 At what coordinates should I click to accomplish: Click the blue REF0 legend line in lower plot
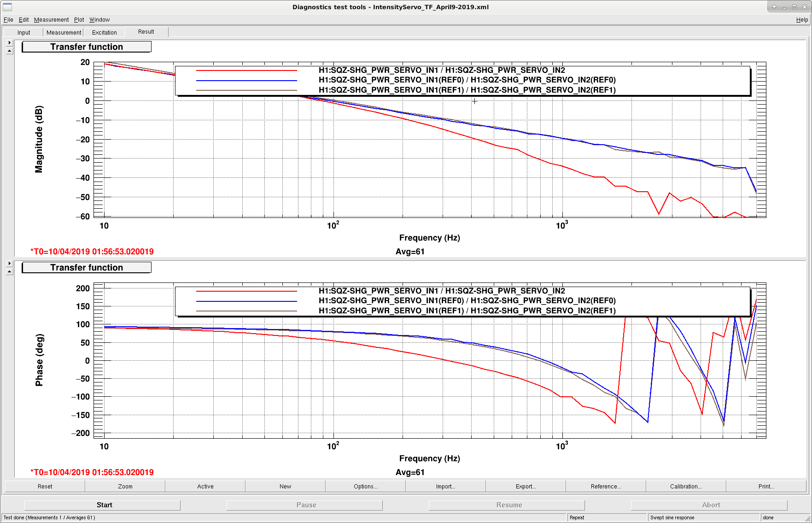point(246,301)
